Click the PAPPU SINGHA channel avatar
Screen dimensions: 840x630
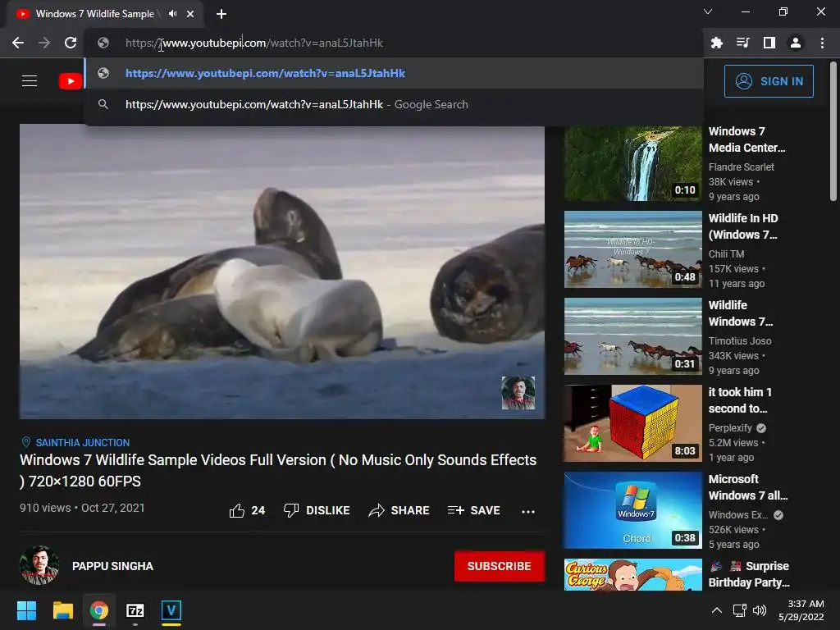click(x=39, y=565)
